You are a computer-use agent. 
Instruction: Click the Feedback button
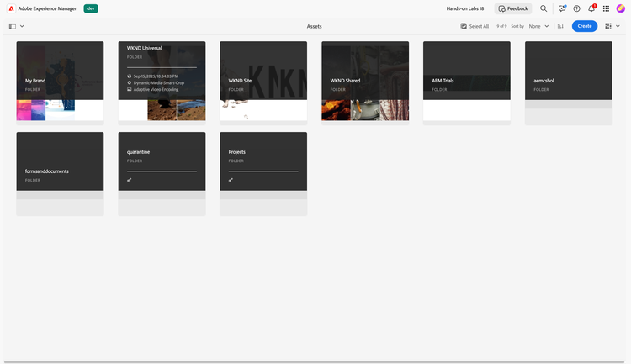(x=513, y=8)
